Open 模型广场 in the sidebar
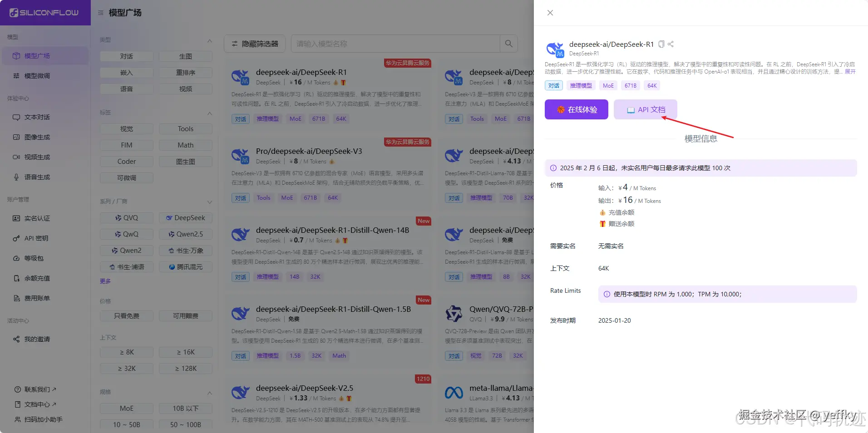868x433 pixels. (44, 56)
